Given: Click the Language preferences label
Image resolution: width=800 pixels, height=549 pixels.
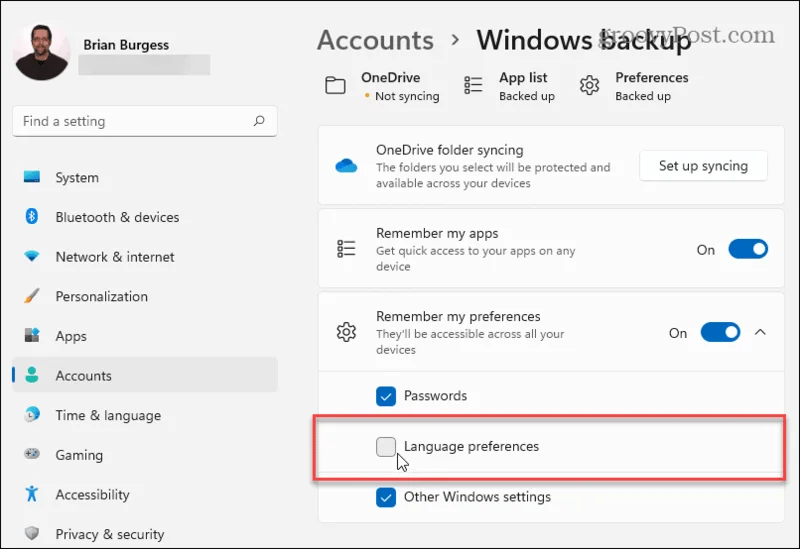Looking at the screenshot, I should point(471,446).
